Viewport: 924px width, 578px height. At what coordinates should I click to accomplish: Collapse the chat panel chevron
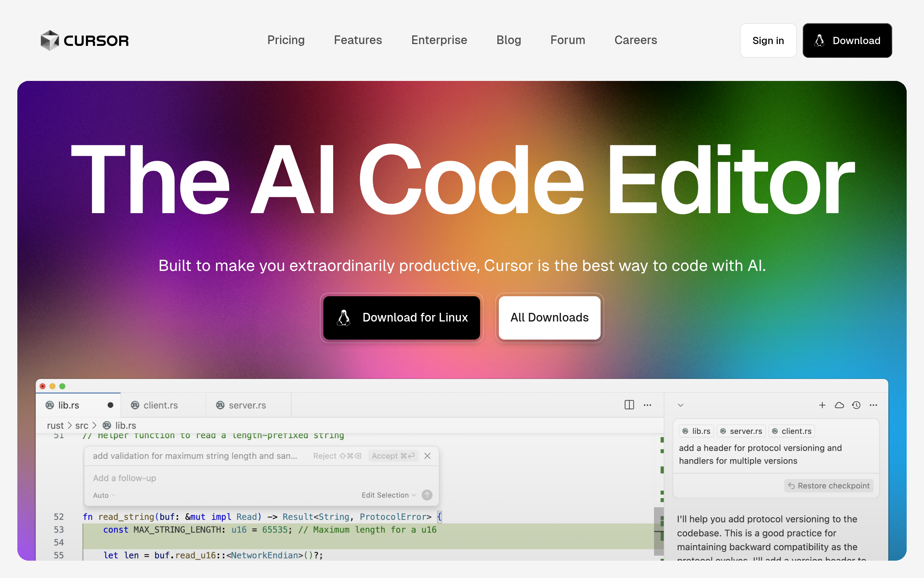coord(680,405)
